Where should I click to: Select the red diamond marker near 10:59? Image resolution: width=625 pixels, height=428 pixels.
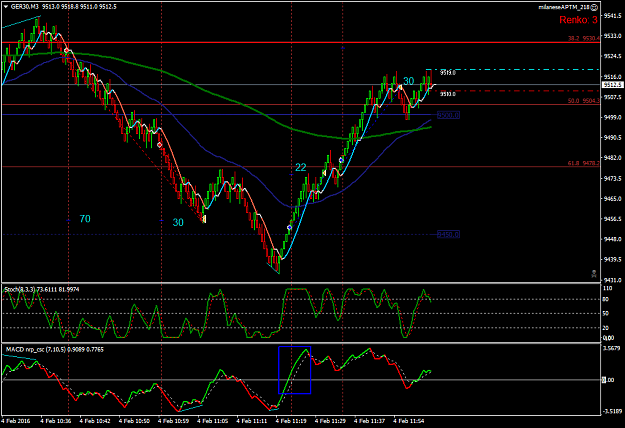coord(160,145)
